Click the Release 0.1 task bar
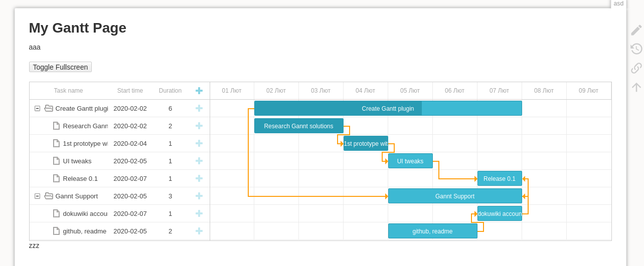Viewport: 644px width, 266px height. pyautogui.click(x=499, y=178)
